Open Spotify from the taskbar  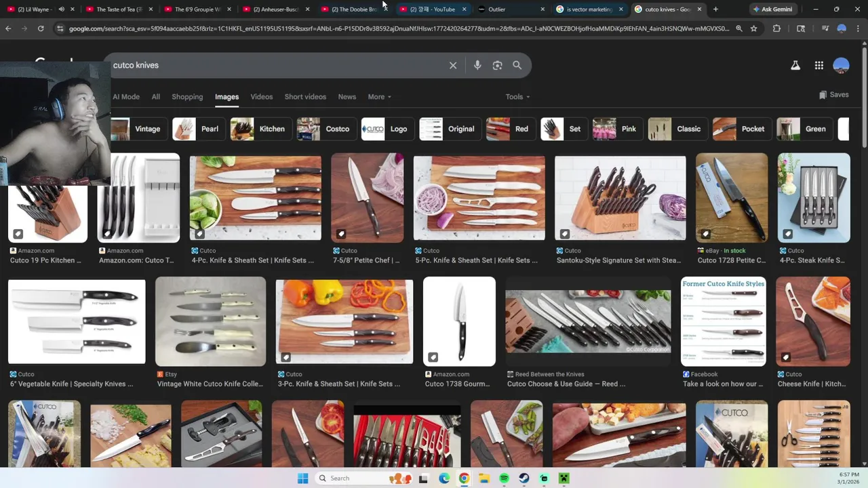(x=504, y=478)
